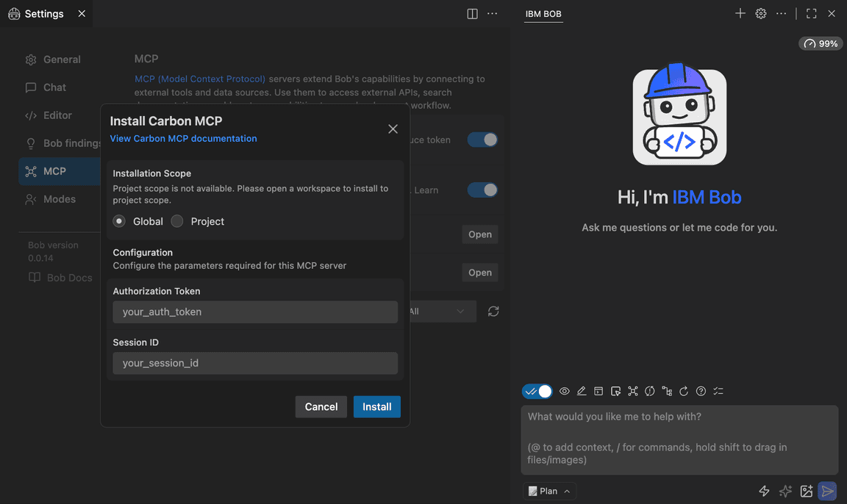Click the retry/refresh icon in the chat toolbar
Image resolution: width=847 pixels, height=504 pixels.
[x=684, y=391]
